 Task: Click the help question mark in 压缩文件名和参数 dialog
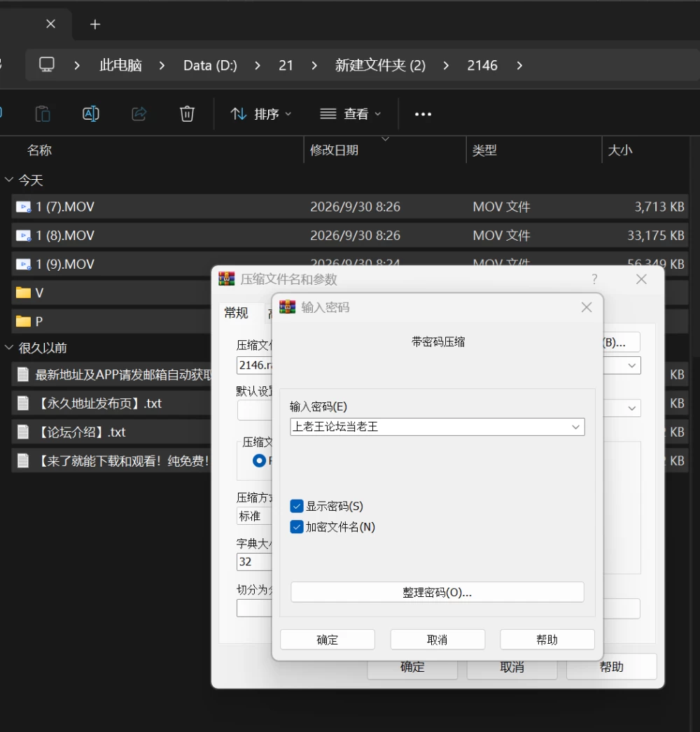pos(594,279)
